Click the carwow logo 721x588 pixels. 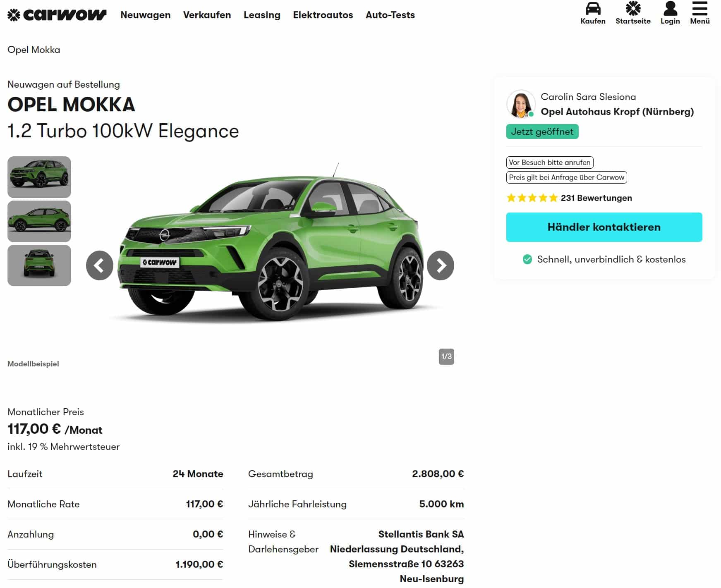coord(57,15)
